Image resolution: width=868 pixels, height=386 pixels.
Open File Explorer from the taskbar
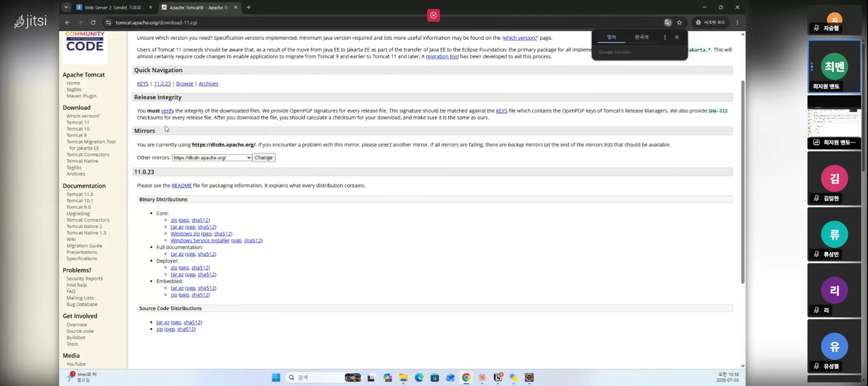403,377
